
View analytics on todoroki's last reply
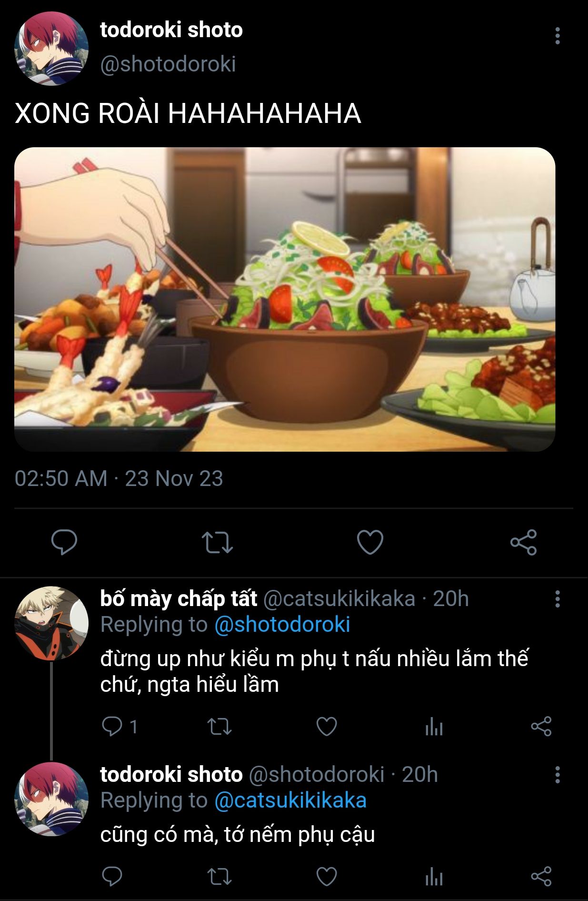point(434,877)
